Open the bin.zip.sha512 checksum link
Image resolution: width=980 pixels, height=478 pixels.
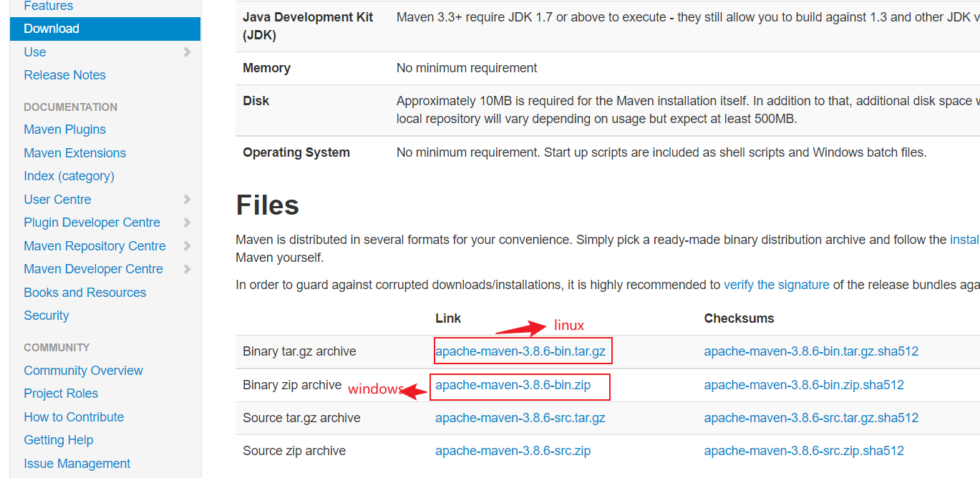[x=803, y=385]
